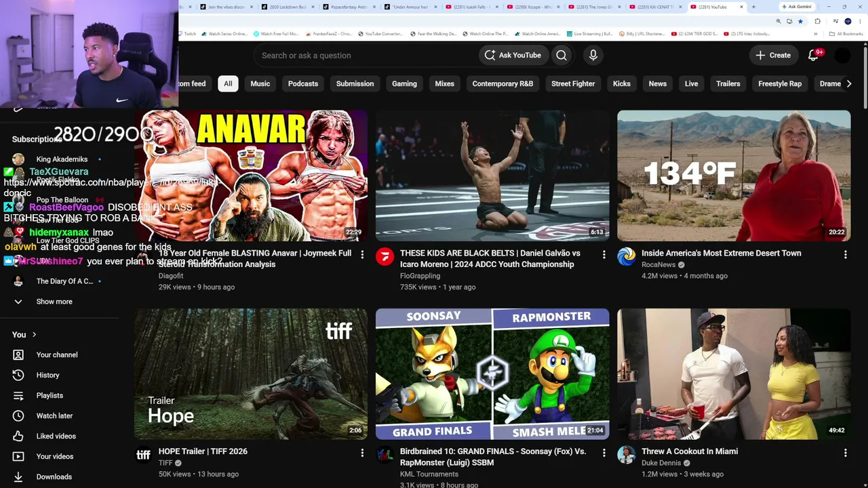The image size is (868, 488).
Task: Open the TIFF channel avatar
Action: [x=143, y=454]
